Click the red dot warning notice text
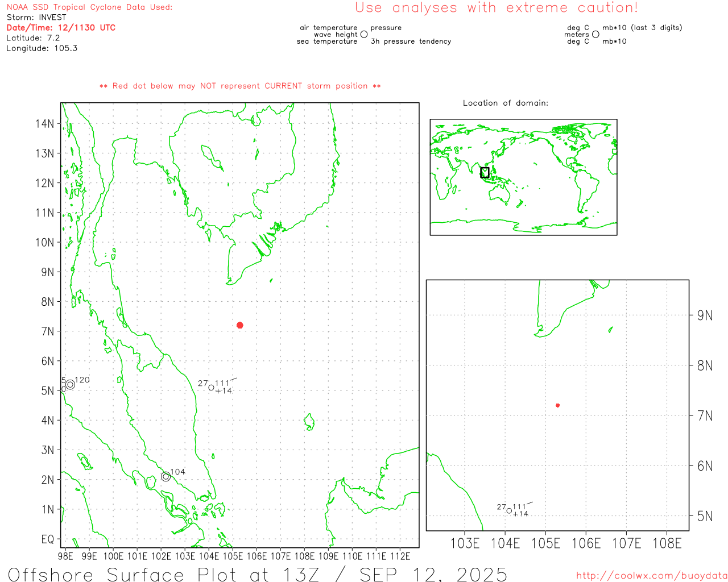 click(x=240, y=86)
